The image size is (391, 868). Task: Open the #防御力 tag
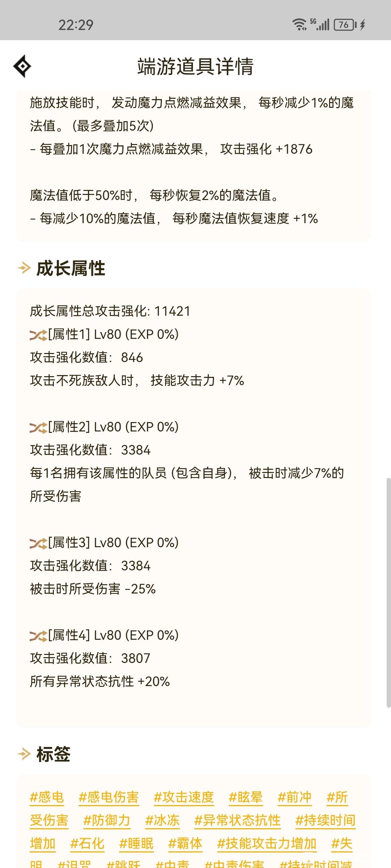107,820
